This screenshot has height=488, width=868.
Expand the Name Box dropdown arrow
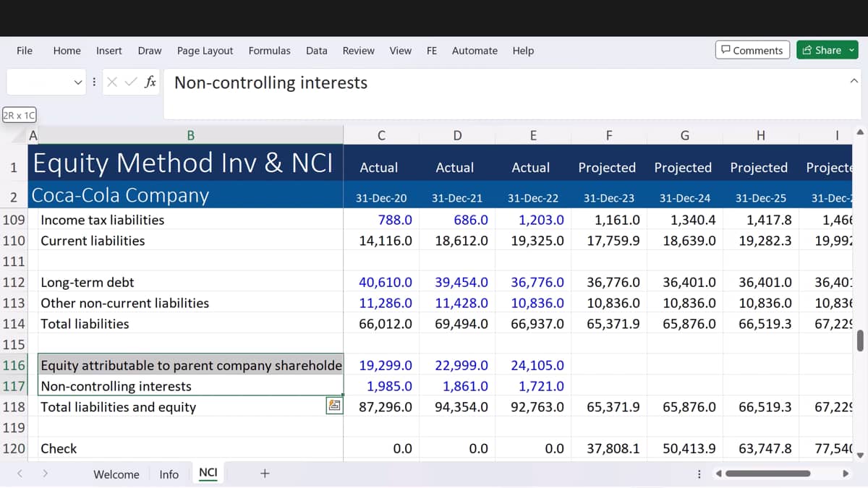[x=78, y=82]
